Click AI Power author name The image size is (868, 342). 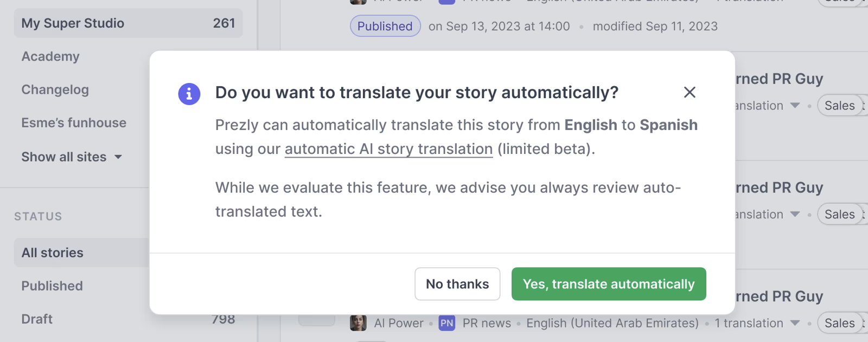tap(399, 323)
